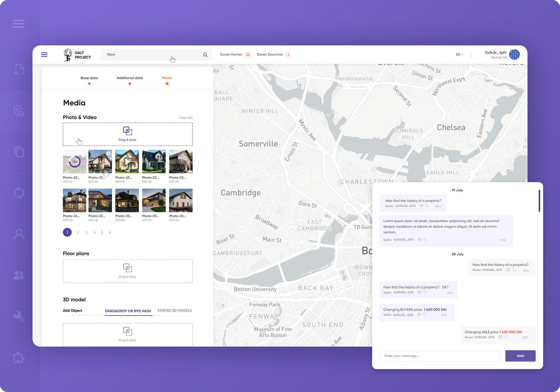
Task: Go to pagination page 2
Action: pos(78,232)
